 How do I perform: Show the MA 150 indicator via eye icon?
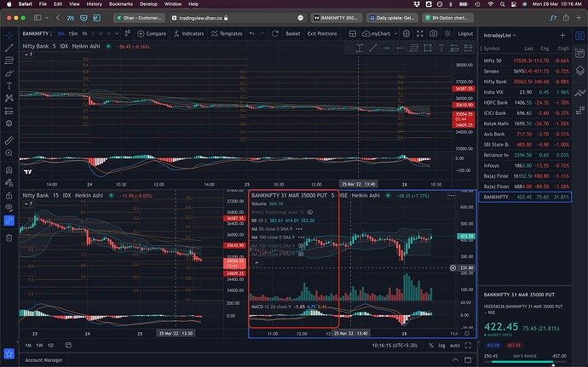tap(300, 246)
